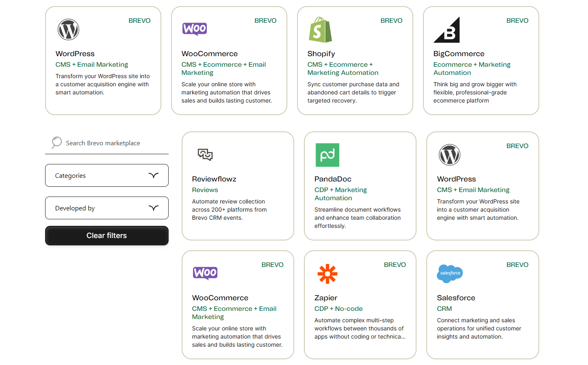Click the BREVO label on BigCommerce card
The image size is (588, 365).
pos(517,21)
